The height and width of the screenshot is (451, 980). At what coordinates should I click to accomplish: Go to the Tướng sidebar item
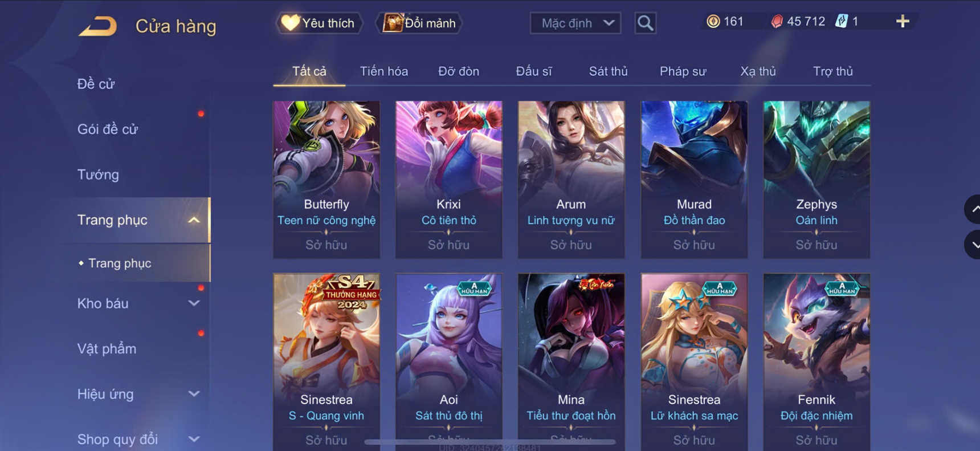(x=98, y=174)
